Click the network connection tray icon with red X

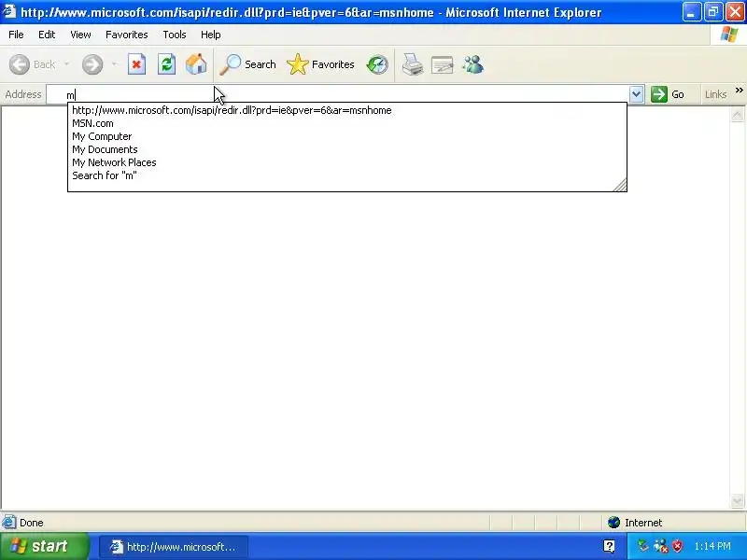[x=661, y=546]
